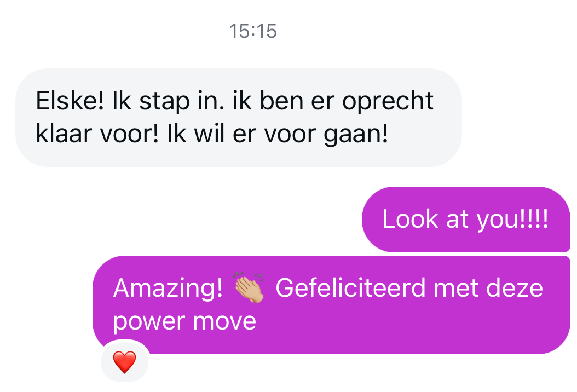Select the 15:15 timestamp
577x392 pixels.
253,31
